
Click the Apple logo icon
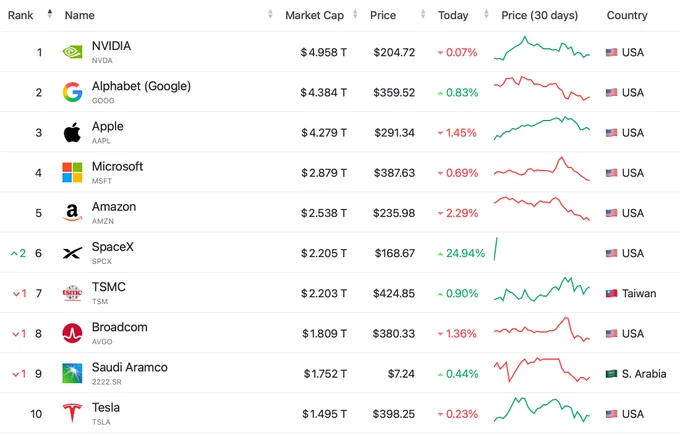coord(72,132)
